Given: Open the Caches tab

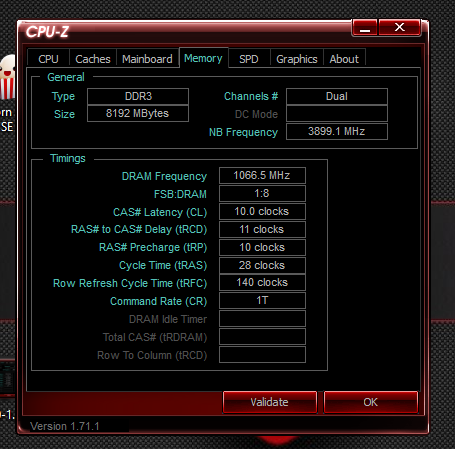Looking at the screenshot, I should point(93,59).
